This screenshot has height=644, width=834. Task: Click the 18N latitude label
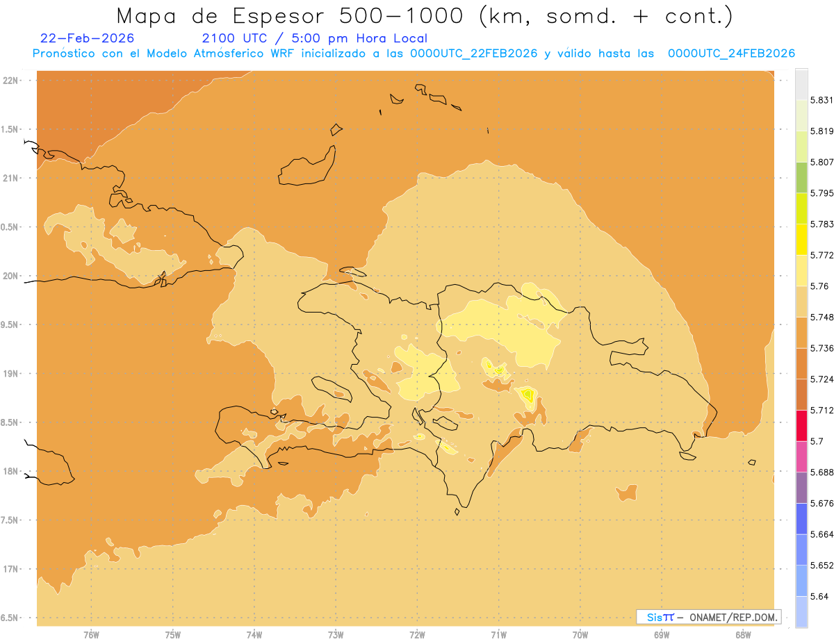[x=12, y=471]
